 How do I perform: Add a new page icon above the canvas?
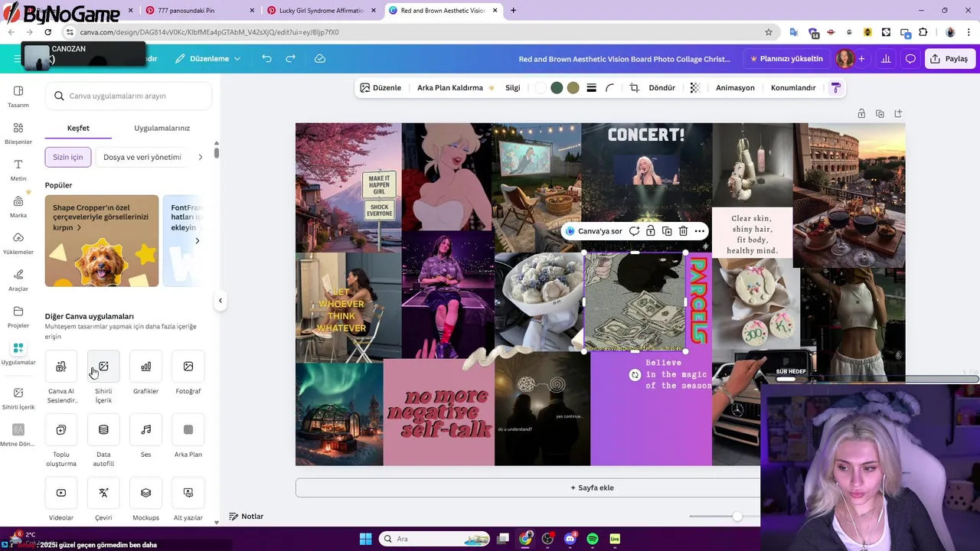[x=898, y=113]
